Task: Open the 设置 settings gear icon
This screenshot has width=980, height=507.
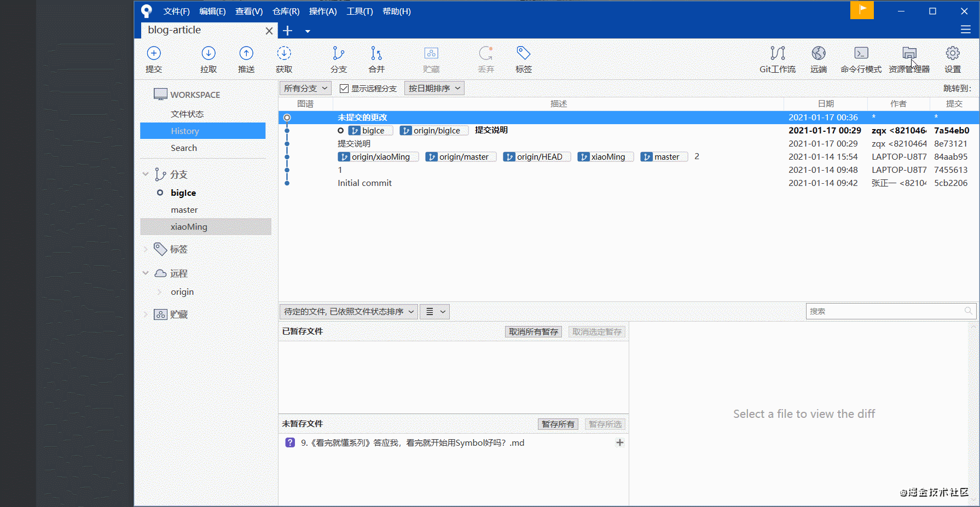Action: (953, 53)
